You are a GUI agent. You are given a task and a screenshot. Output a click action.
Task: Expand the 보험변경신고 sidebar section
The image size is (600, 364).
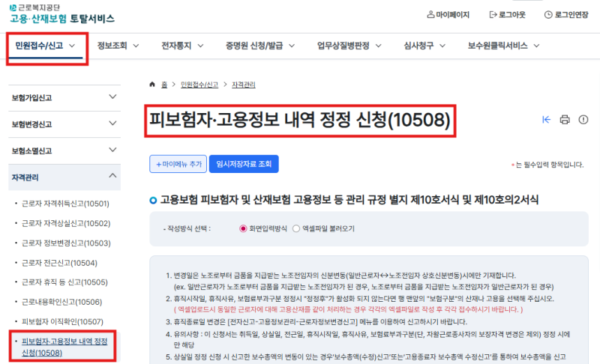[64, 124]
